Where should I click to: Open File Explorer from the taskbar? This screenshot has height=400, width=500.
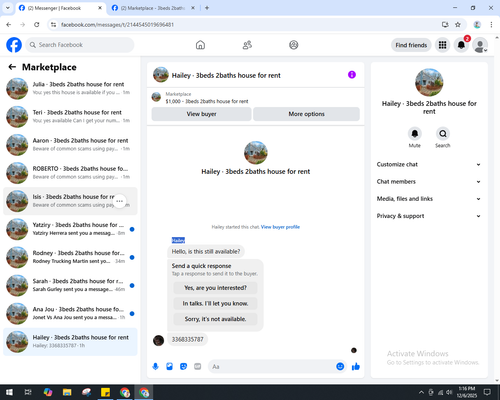tap(67, 392)
